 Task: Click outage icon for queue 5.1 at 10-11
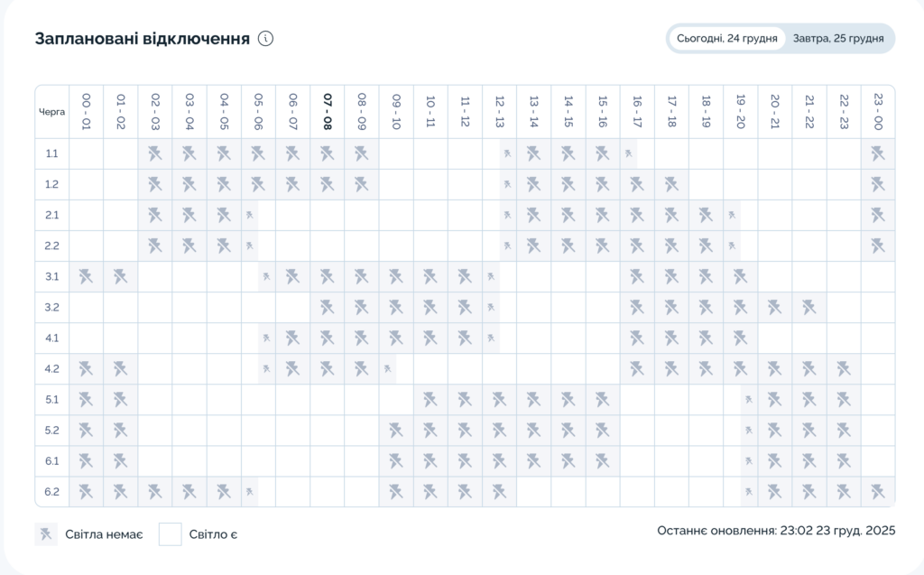click(x=430, y=399)
